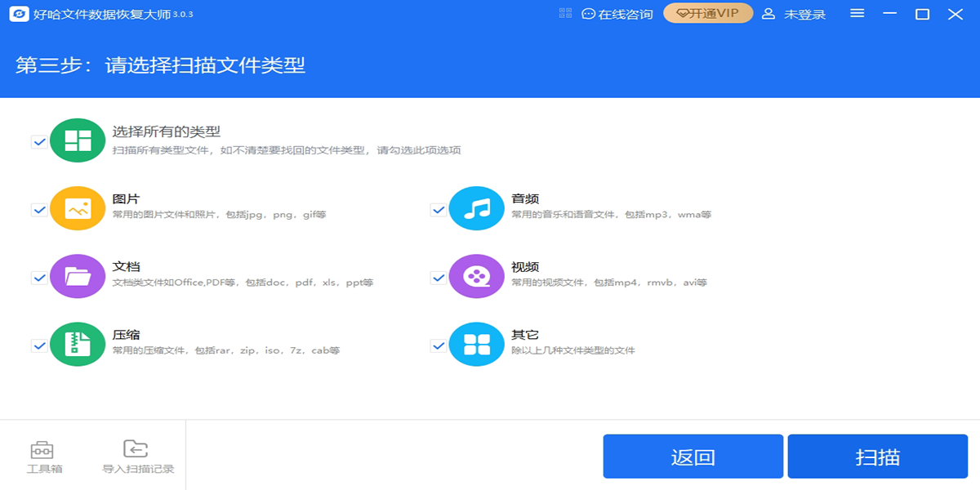The width and height of the screenshot is (980, 490).
Task: Click description mentioning jpg, png, gif
Action: (x=219, y=215)
